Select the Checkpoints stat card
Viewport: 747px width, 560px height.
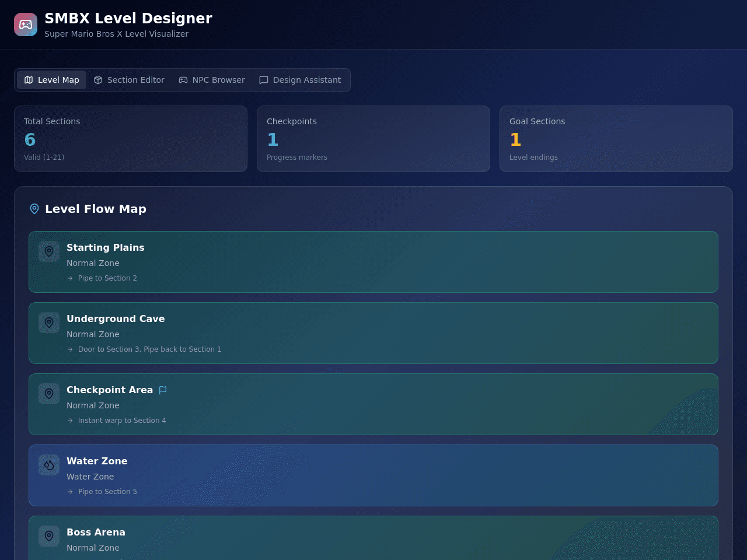pos(373,139)
